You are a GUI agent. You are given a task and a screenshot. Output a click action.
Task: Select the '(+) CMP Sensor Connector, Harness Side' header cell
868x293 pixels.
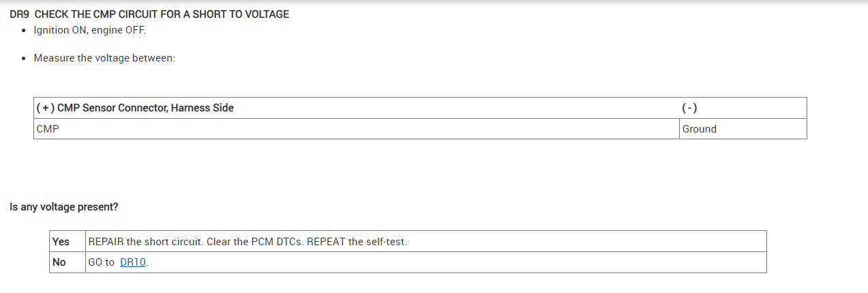[x=134, y=108]
